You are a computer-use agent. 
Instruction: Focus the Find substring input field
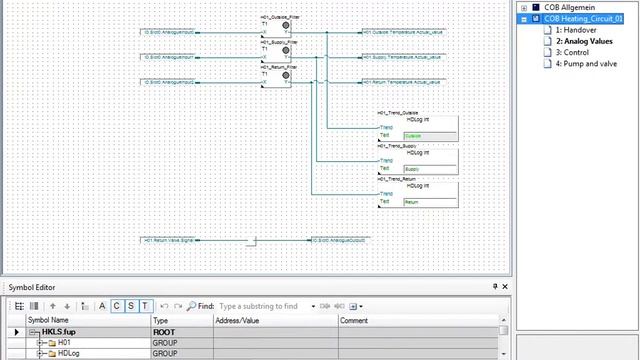263,306
